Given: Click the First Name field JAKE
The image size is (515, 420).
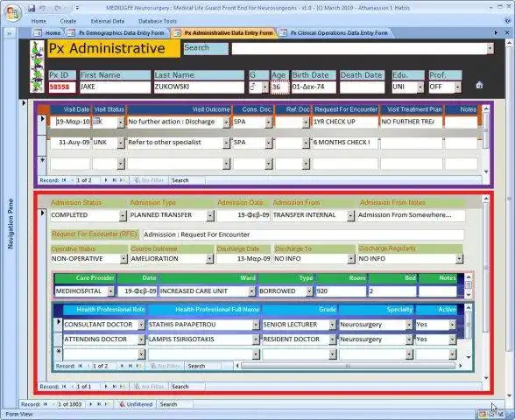Looking at the screenshot, I should (x=115, y=87).
